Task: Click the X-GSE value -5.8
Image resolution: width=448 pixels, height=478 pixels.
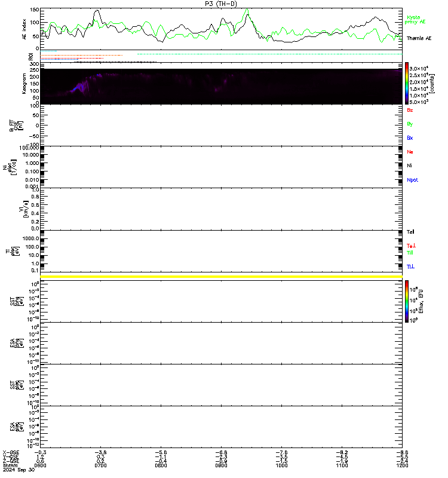Action: (x=161, y=453)
